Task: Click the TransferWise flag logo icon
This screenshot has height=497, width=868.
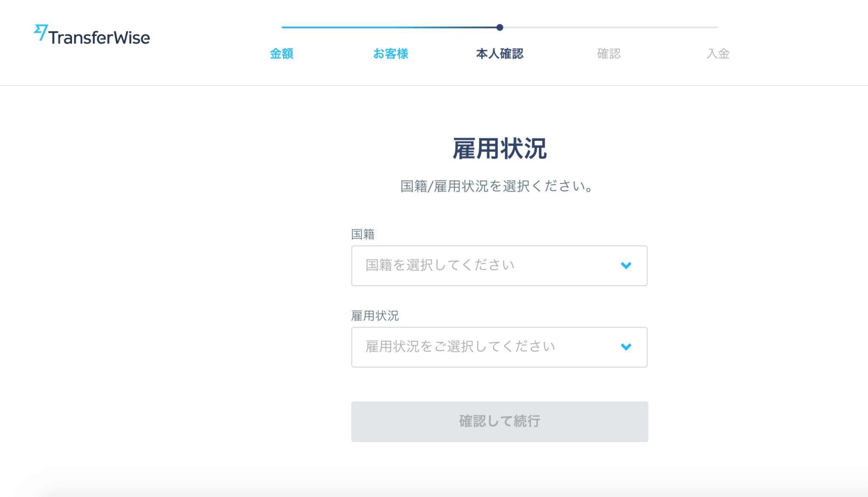Action: (41, 32)
